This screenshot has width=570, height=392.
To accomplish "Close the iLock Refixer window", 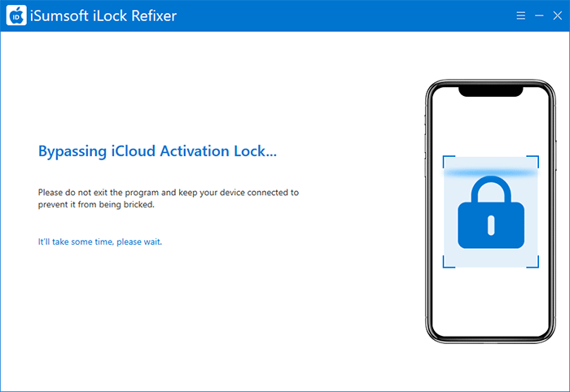I will click(x=557, y=15).
